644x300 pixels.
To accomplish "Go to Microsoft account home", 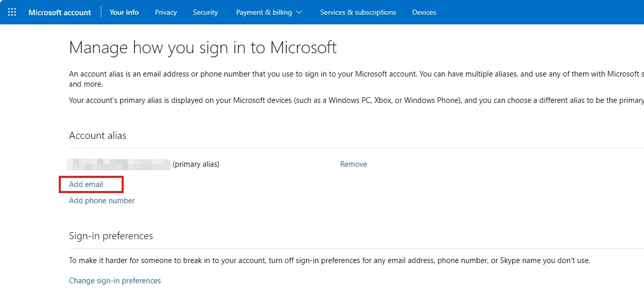I will 60,12.
